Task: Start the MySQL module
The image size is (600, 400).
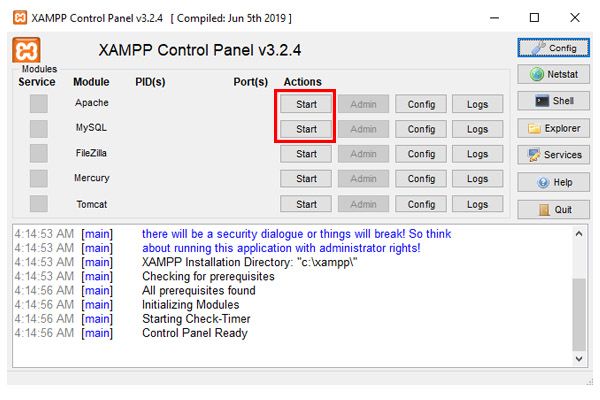Action: [306, 129]
